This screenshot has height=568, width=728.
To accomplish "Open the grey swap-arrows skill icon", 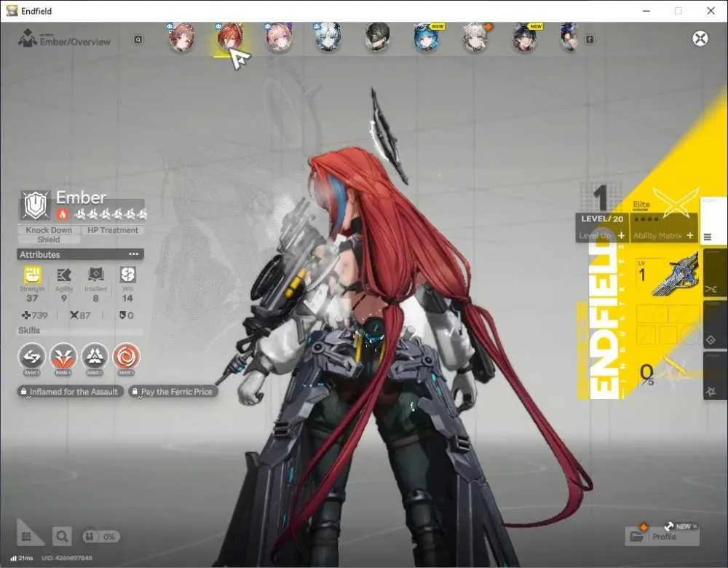I will 31,357.
